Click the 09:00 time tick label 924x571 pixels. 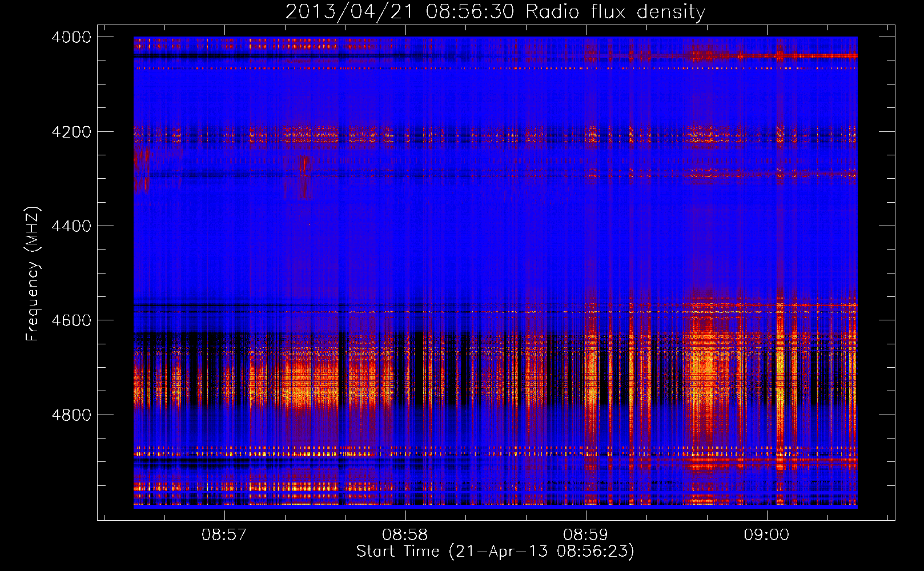[x=766, y=535]
